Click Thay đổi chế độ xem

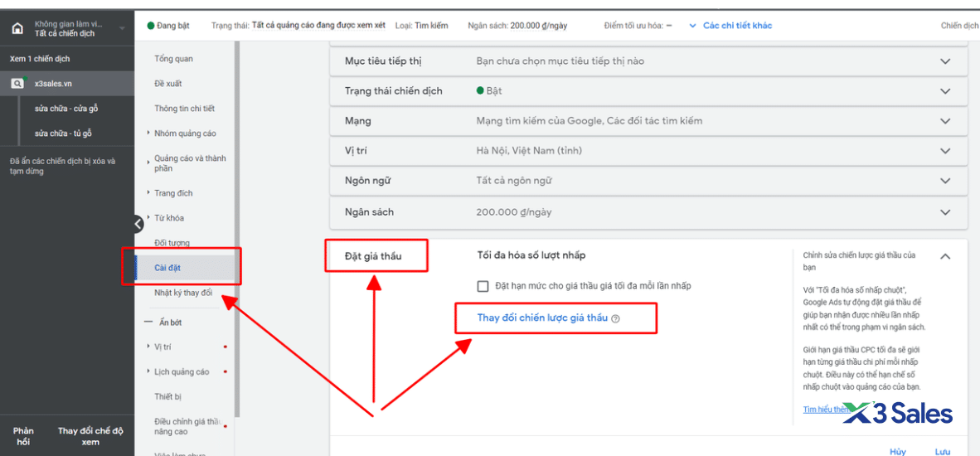point(90,436)
